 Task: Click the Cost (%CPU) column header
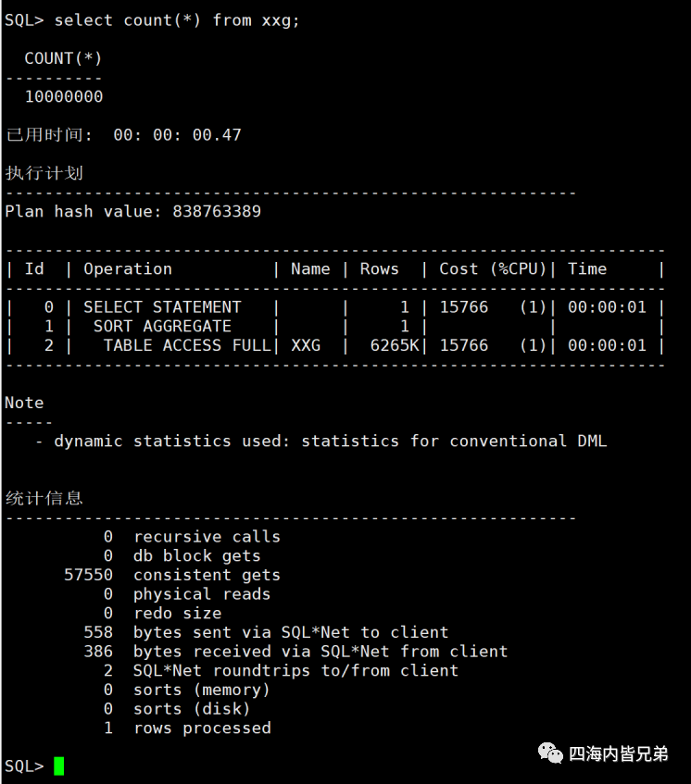pos(493,269)
